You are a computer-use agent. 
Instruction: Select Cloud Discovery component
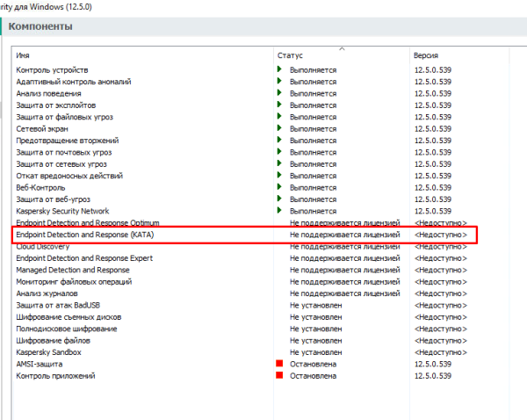(x=43, y=247)
